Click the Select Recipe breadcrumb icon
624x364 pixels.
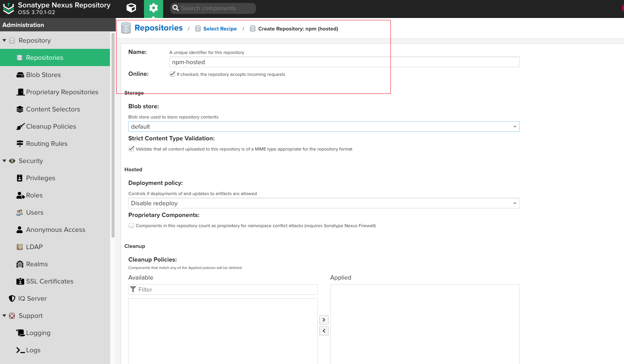pyautogui.click(x=198, y=29)
